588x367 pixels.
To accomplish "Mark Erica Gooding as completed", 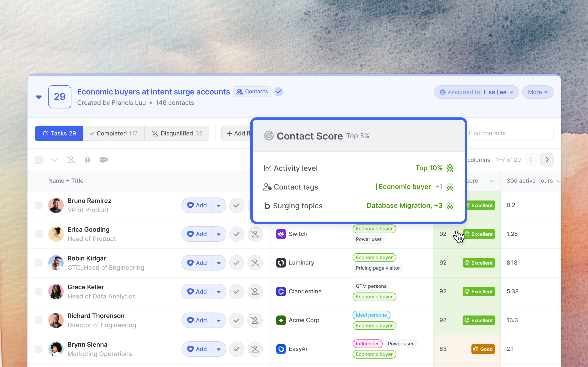I will pos(236,234).
